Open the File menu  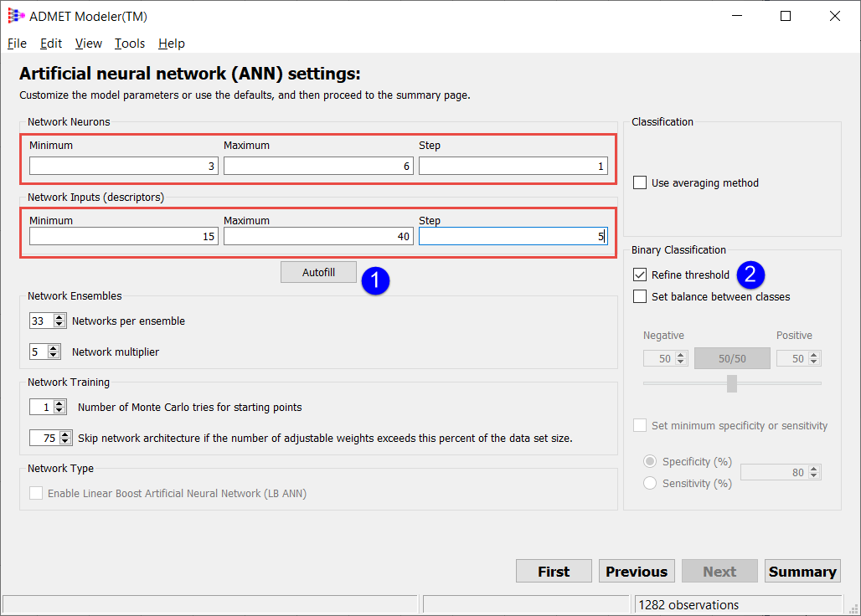(x=17, y=44)
